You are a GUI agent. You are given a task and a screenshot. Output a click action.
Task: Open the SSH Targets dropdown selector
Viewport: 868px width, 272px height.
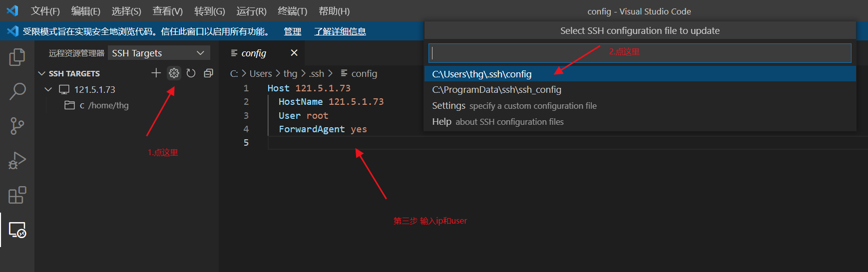(158, 53)
